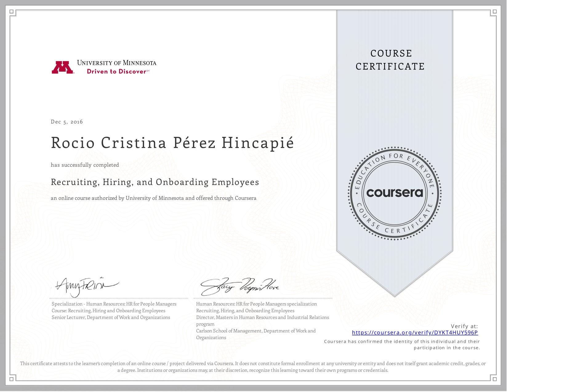
Task: Click the disclaimer starting 'This certificate attests'
Action: (253, 367)
